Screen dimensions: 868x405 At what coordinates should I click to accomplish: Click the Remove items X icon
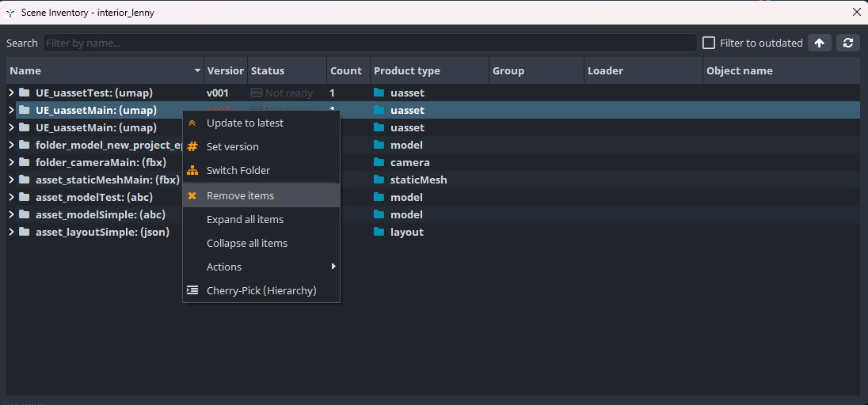pyautogui.click(x=192, y=196)
